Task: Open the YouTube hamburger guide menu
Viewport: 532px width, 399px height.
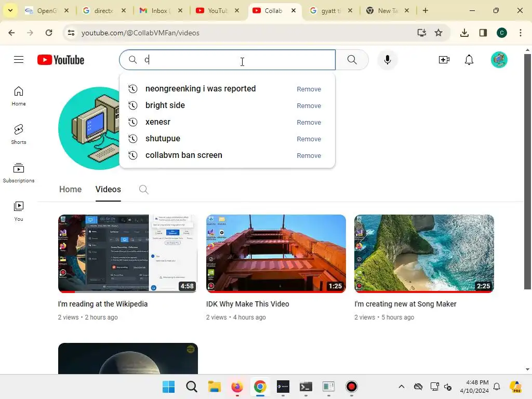Action: coord(19,60)
